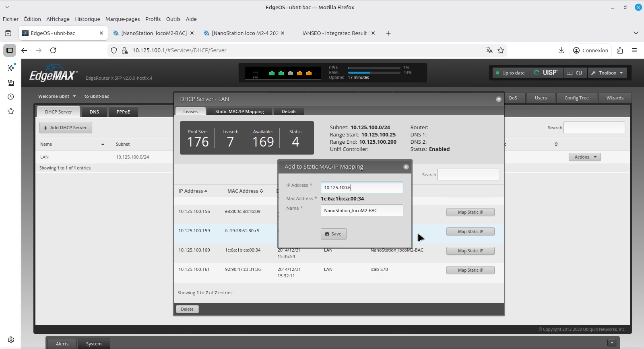Viewport: 644px width, 349px height.
Task: Open the sidebar history clock icon
Action: click(x=11, y=97)
